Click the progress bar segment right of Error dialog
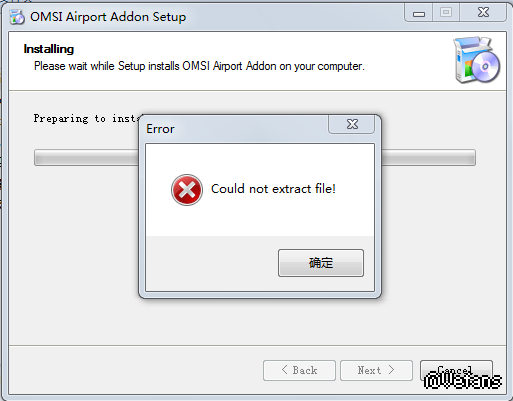513x401 pixels. point(429,157)
